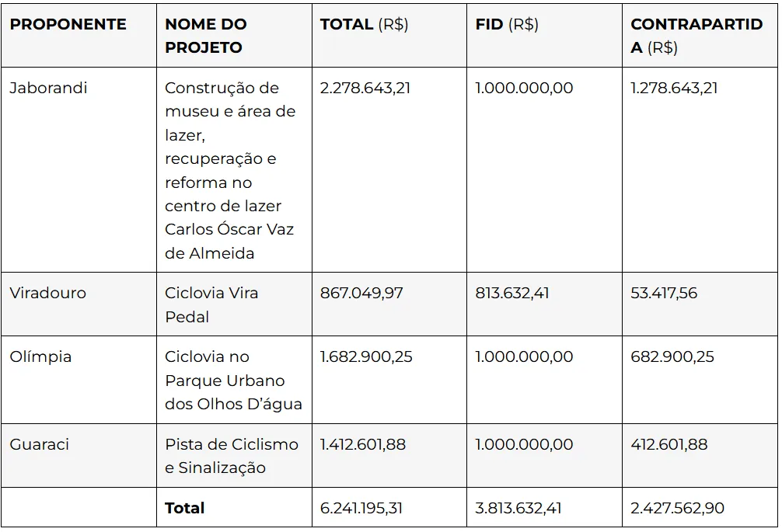
Task: Select the value 2.278.643,21
Action: (365, 88)
